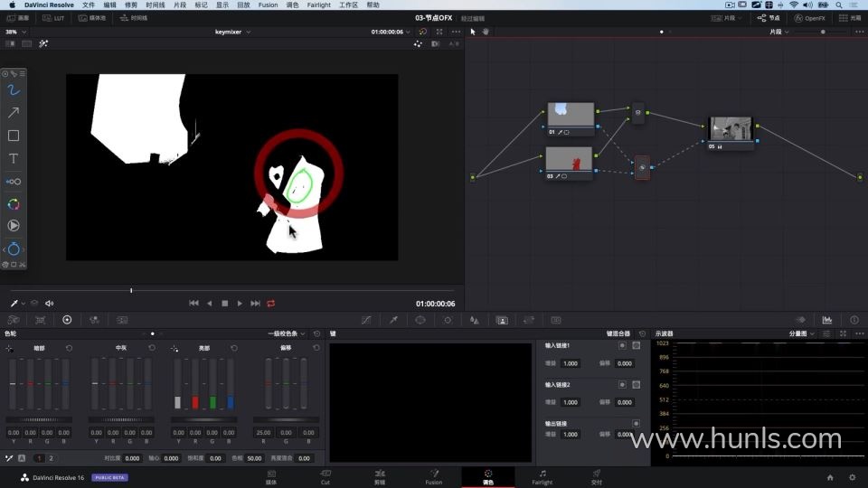Select the Color Wheels palette icon
This screenshot has width=868, height=488.
(x=67, y=320)
